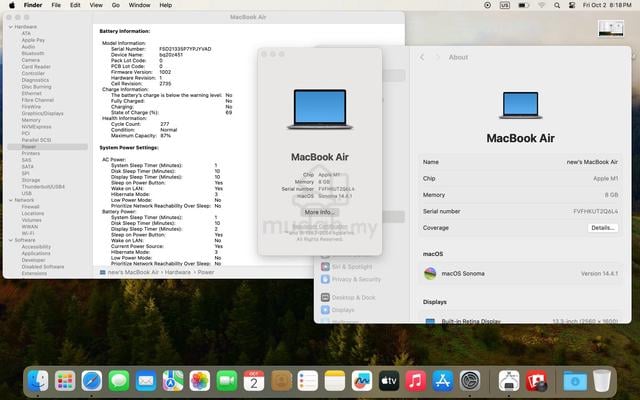Open Finder from the Dock
Image resolution: width=640 pixels, height=400 pixels.
click(x=38, y=381)
